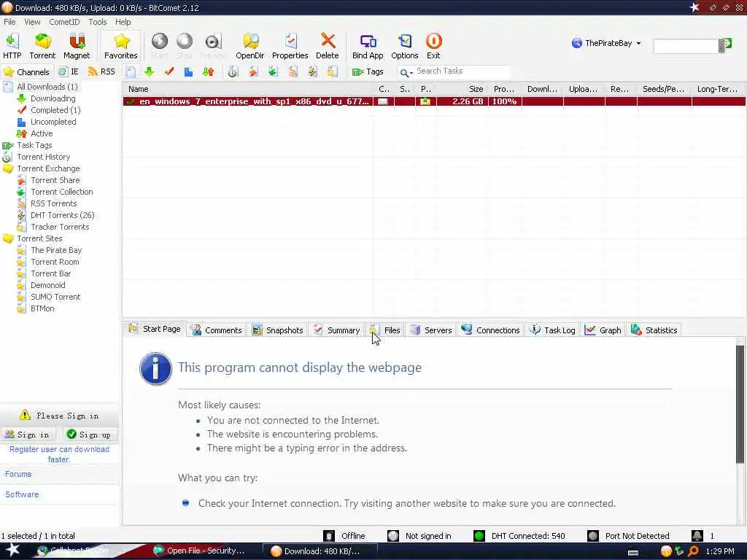Open the Software link
The width and height of the screenshot is (747, 560).
(22, 494)
